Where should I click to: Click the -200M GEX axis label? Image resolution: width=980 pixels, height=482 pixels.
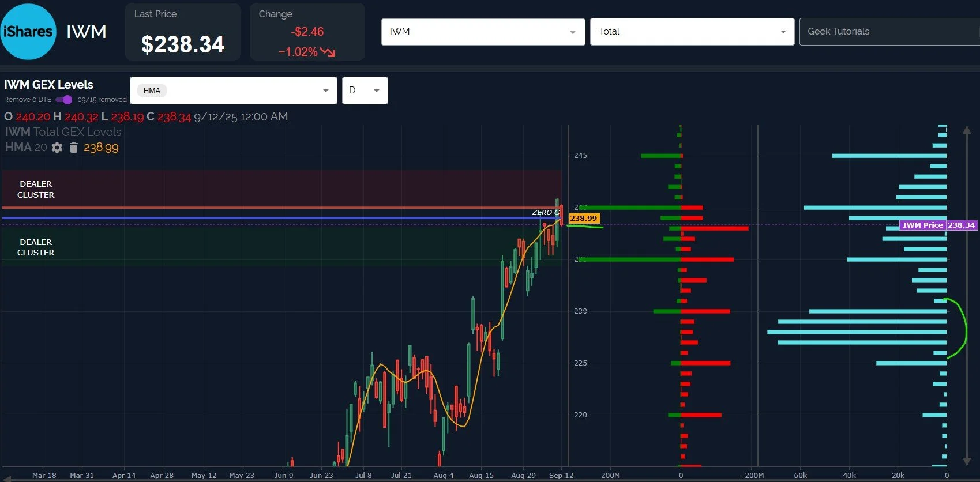(x=752, y=476)
